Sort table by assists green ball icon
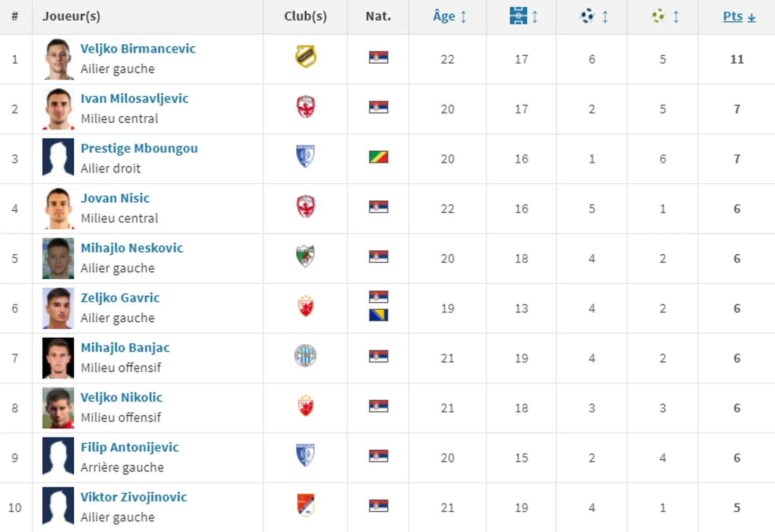Image resolution: width=775 pixels, height=532 pixels. click(658, 16)
